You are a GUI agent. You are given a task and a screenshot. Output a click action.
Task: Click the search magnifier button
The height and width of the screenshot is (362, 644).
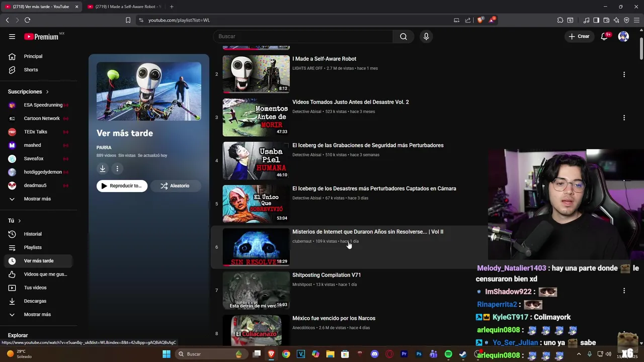pyautogui.click(x=404, y=36)
